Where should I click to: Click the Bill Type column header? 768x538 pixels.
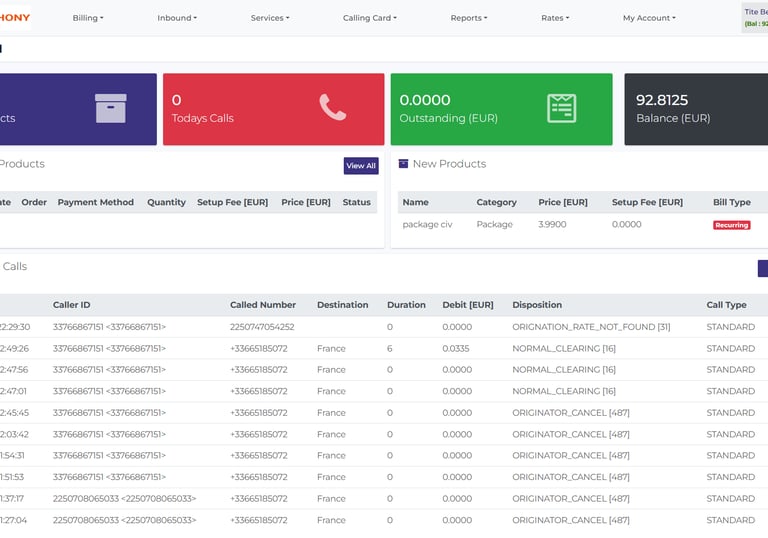pyautogui.click(x=732, y=202)
